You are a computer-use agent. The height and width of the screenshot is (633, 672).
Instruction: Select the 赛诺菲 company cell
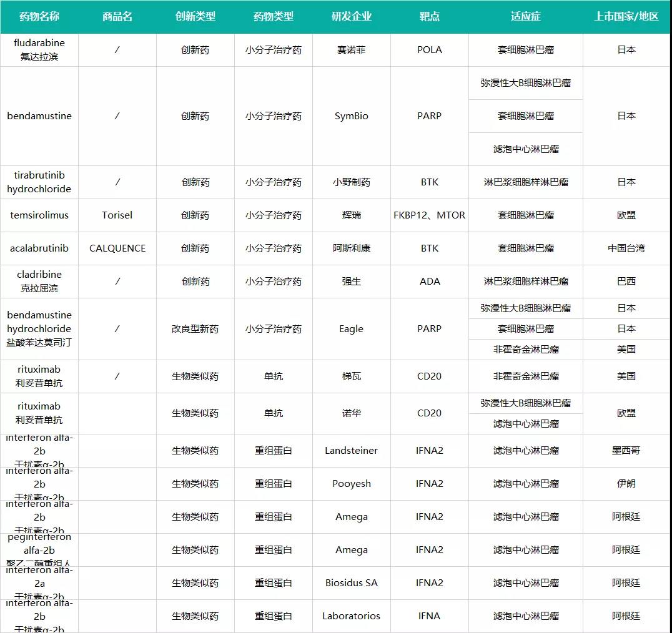point(352,50)
